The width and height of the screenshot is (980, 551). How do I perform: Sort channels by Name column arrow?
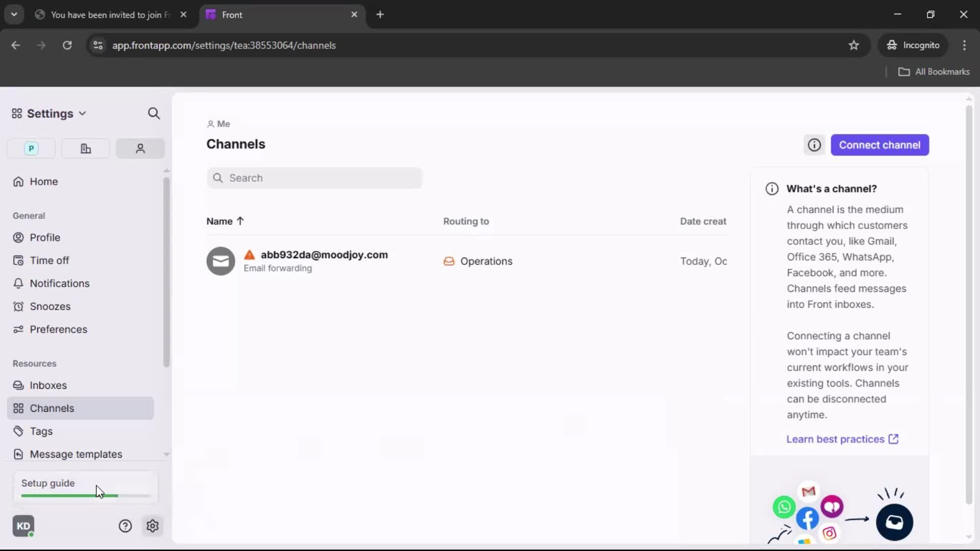(240, 221)
